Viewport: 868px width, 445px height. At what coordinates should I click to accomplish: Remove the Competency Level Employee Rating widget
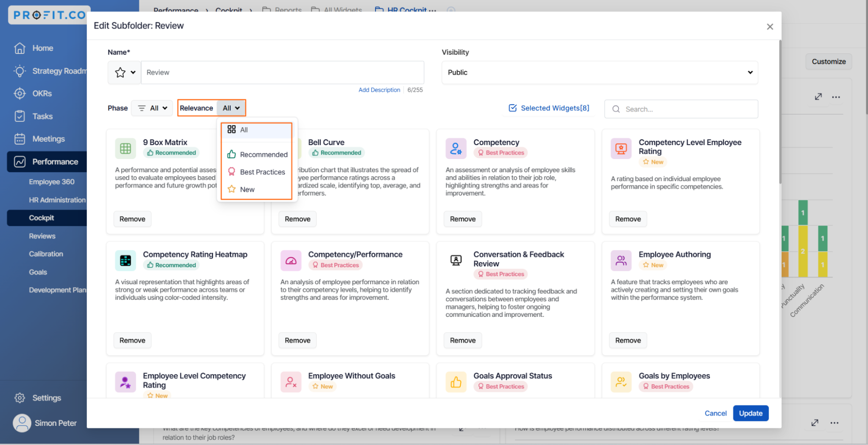pyautogui.click(x=628, y=219)
